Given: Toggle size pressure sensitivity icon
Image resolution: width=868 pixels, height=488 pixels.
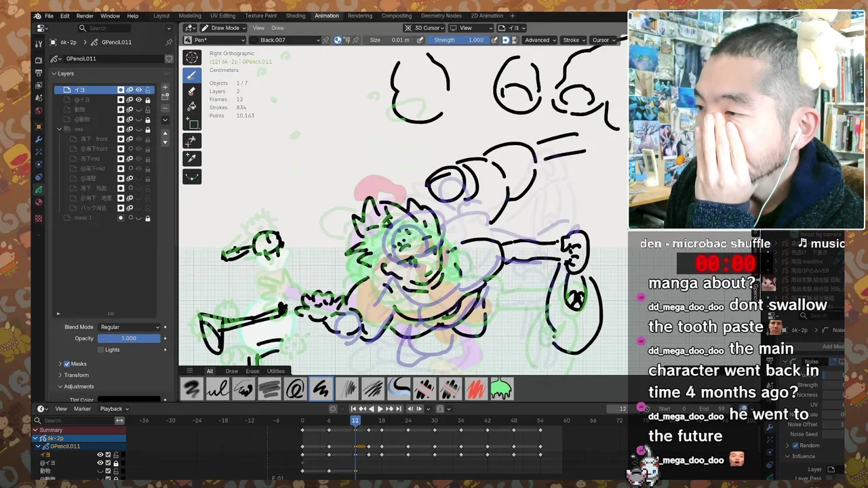Looking at the screenshot, I should click(x=420, y=40).
